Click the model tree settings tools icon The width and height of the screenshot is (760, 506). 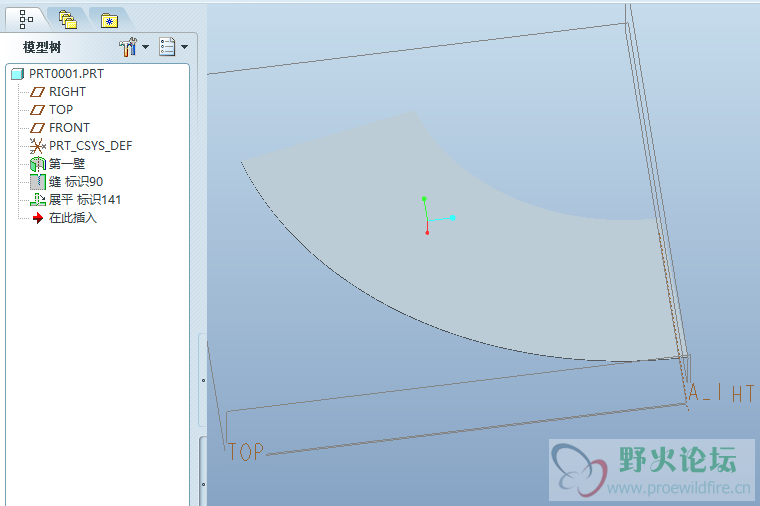128,47
